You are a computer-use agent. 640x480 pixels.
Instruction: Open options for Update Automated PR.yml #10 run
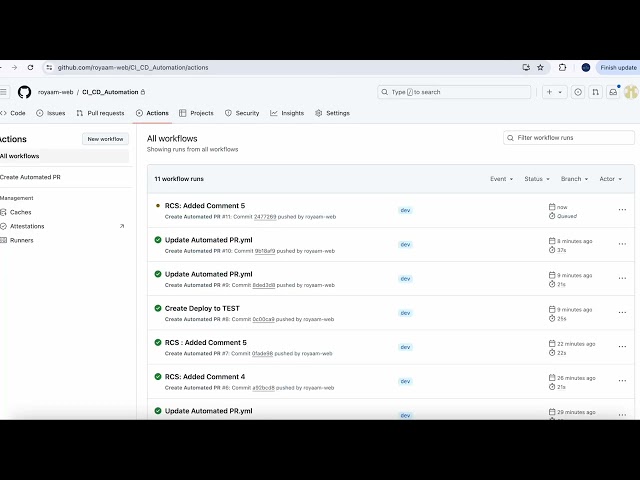(x=622, y=244)
